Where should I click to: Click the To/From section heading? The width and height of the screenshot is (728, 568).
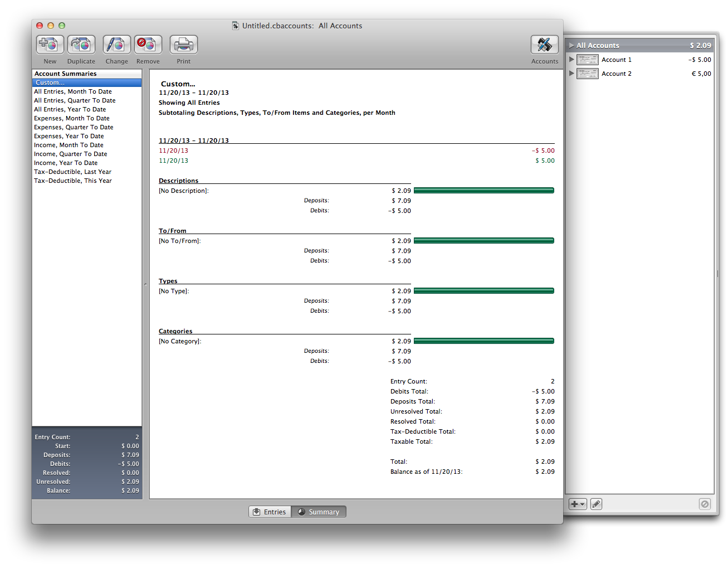[x=173, y=231]
